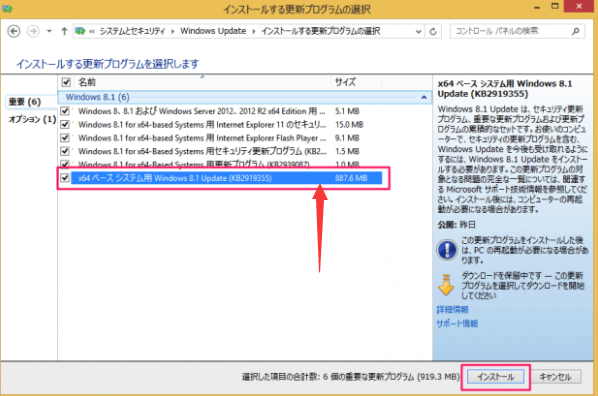The height and width of the screenshot is (396, 598).
Task: Select the Windows Update breadcrumb
Action: click(213, 31)
